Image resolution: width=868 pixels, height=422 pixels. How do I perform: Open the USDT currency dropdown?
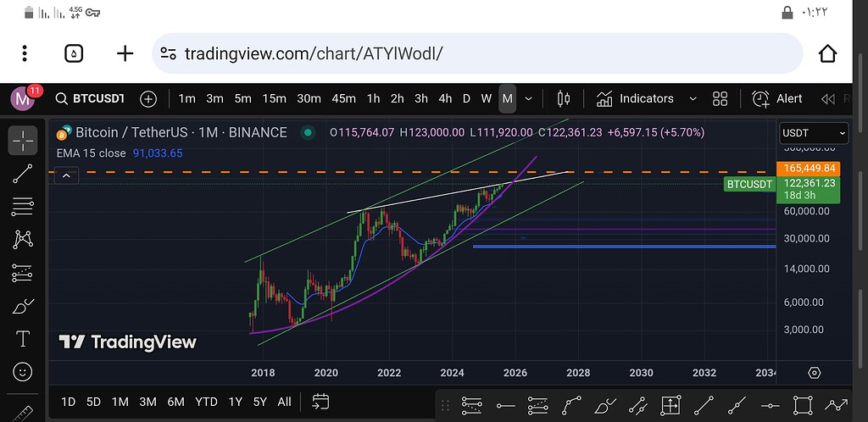[x=813, y=133]
